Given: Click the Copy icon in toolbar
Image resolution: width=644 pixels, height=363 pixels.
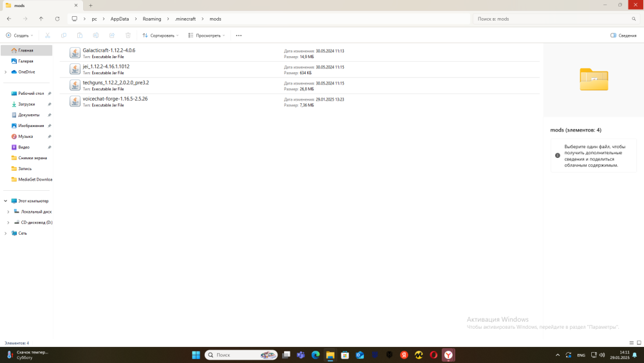Looking at the screenshot, I should pos(64,35).
